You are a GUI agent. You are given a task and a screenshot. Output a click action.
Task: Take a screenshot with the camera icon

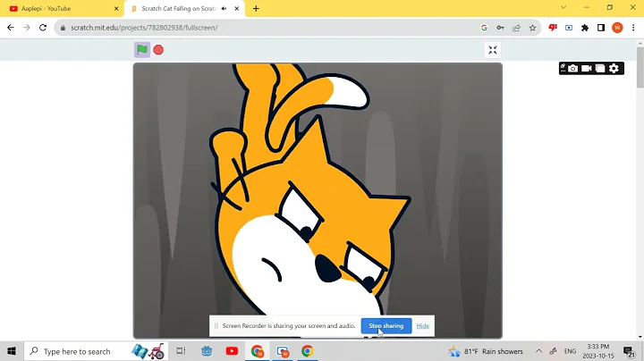coord(572,69)
